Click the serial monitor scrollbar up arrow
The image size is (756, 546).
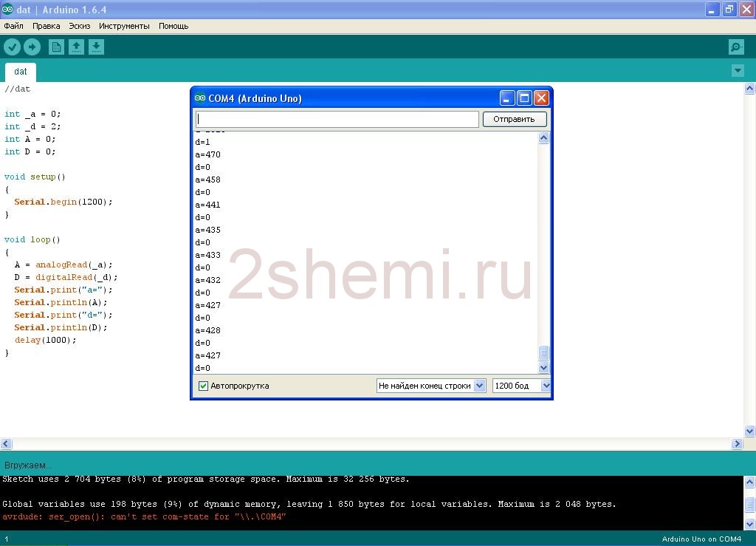coord(543,138)
